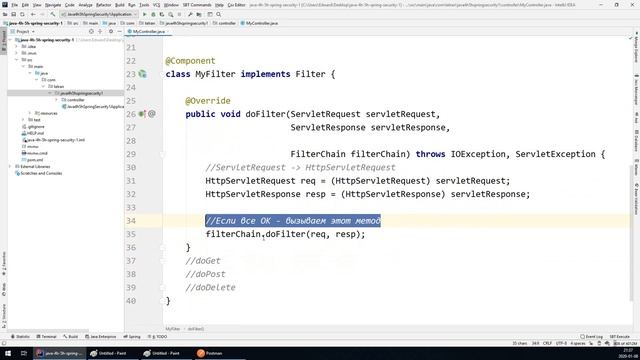The image size is (640, 360).
Task: Click the Task View taskbar icon
Action: pyautogui.click(x=24, y=353)
